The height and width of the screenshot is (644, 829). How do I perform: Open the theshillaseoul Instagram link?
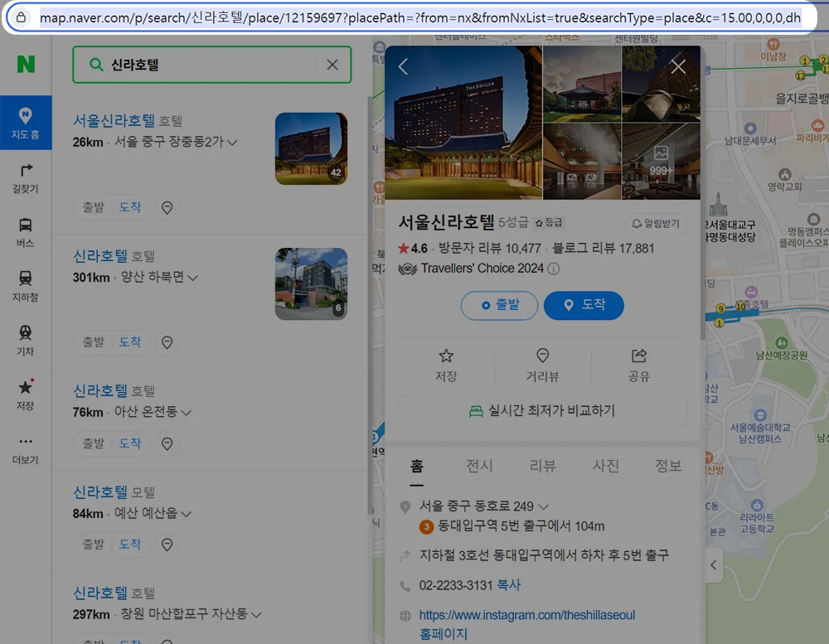tap(527, 616)
